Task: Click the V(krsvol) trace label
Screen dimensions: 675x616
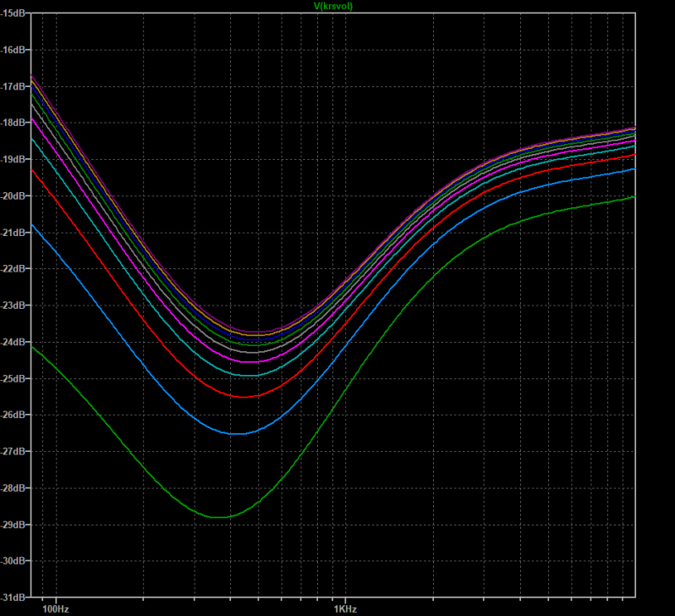Action: click(x=332, y=5)
